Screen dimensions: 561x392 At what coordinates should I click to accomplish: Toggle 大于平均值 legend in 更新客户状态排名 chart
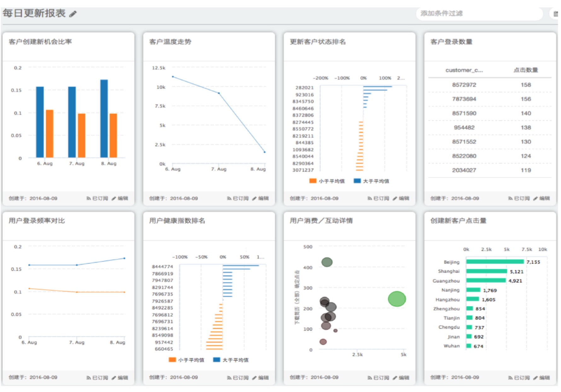tap(372, 181)
